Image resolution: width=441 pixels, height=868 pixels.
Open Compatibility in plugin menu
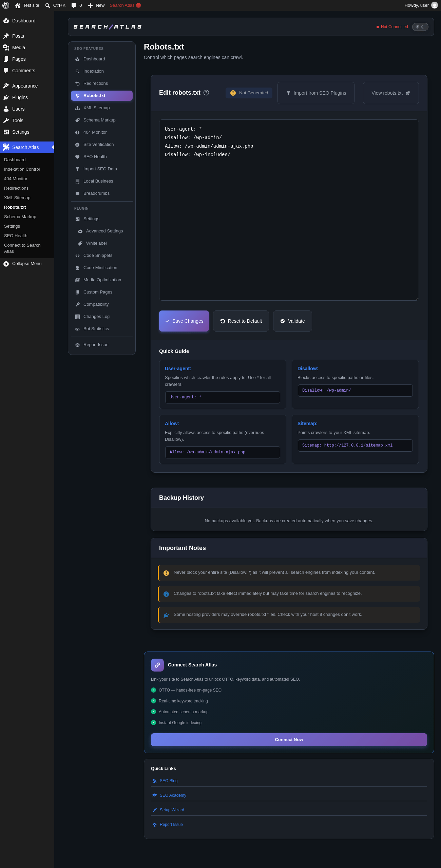coord(102,304)
